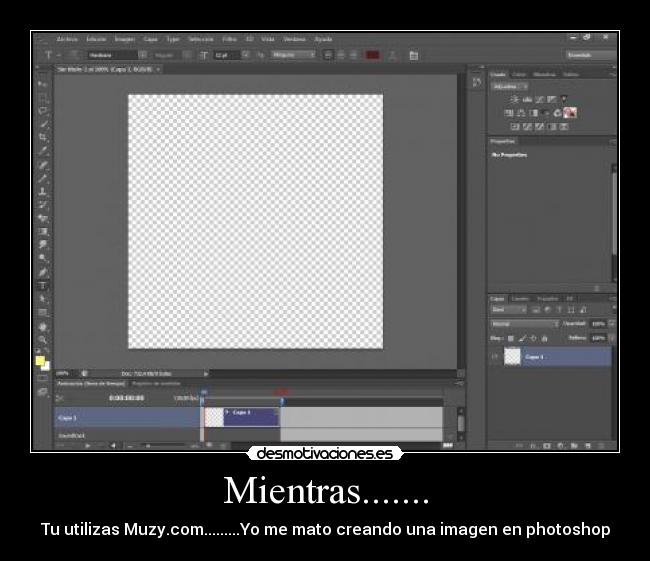650x561 pixels.
Task: Open the workspace switcher dropdown
Action: 590,55
